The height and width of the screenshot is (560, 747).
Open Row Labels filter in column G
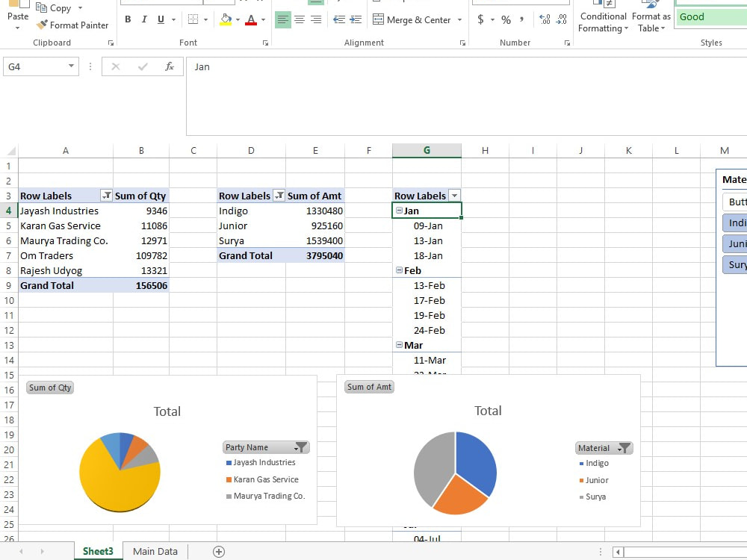[454, 195]
